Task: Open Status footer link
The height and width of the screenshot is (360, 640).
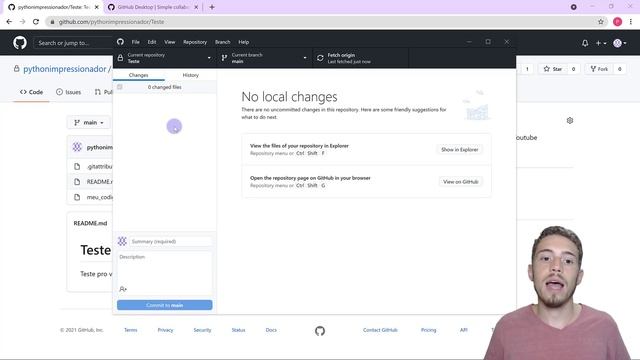Action: pos(238,330)
